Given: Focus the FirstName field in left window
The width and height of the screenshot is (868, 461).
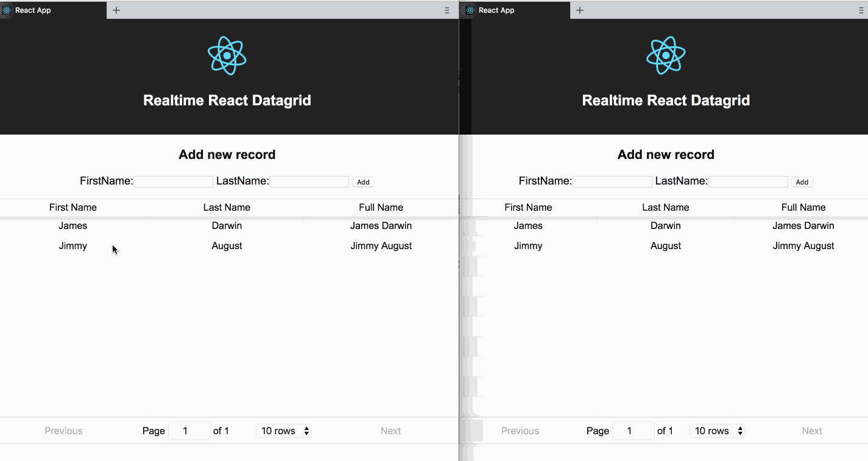Looking at the screenshot, I should pyautogui.click(x=174, y=181).
